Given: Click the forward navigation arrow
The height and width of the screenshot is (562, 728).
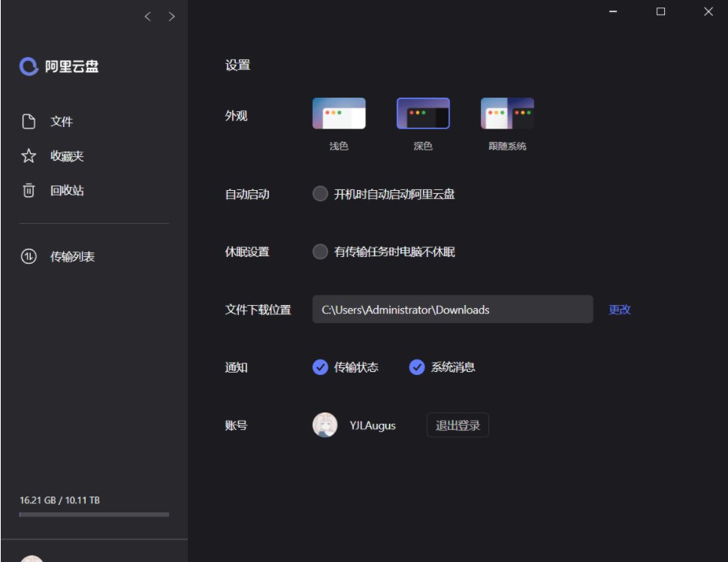Looking at the screenshot, I should pyautogui.click(x=170, y=16).
